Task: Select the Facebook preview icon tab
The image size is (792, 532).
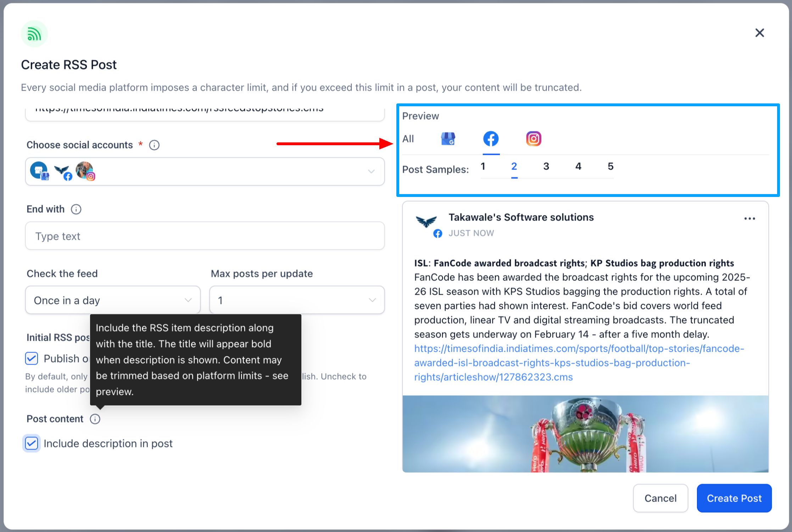Action: click(x=491, y=139)
